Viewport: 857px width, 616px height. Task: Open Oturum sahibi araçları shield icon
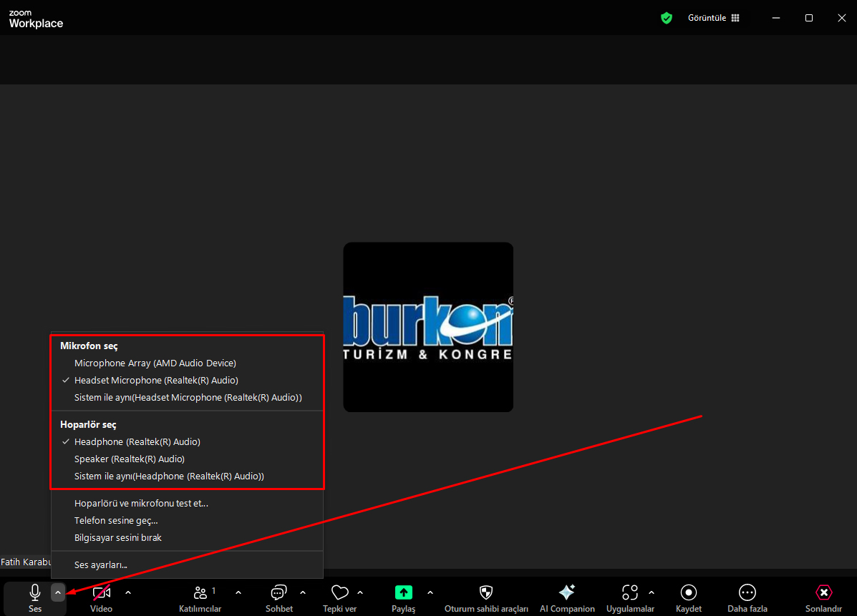click(x=485, y=592)
